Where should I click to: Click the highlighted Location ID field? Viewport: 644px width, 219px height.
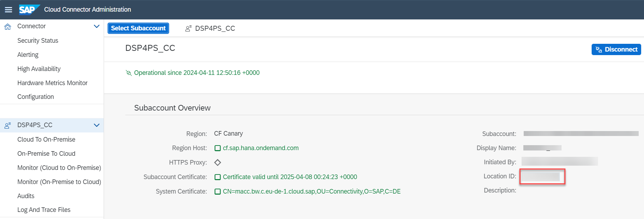pyautogui.click(x=542, y=177)
